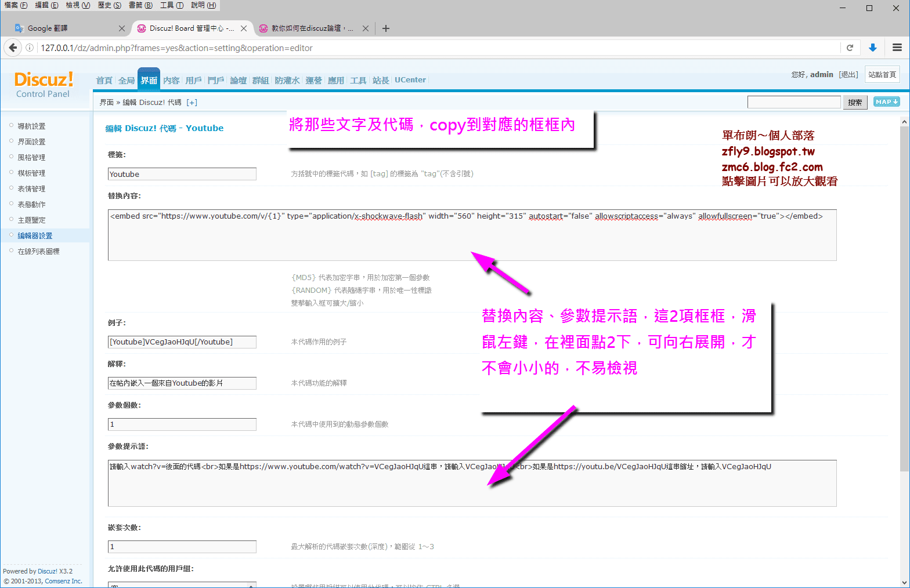
Task: Open the 工具 (T) menu
Action: (172, 5)
